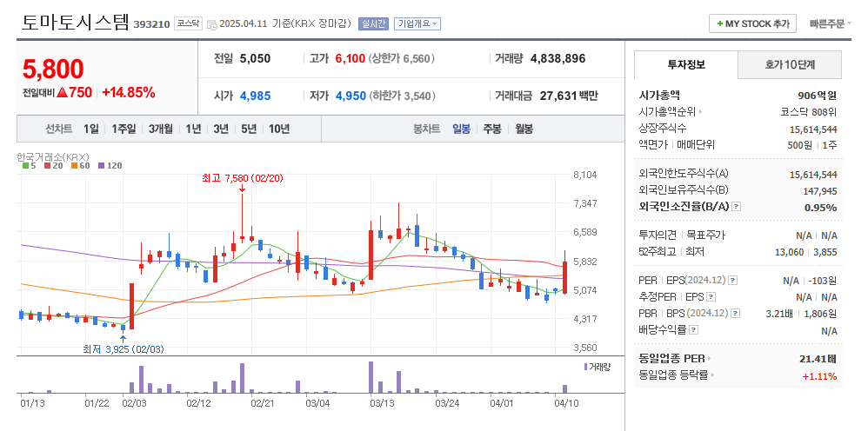
Task: Switch to the 투자정보 tab
Action: tap(686, 64)
